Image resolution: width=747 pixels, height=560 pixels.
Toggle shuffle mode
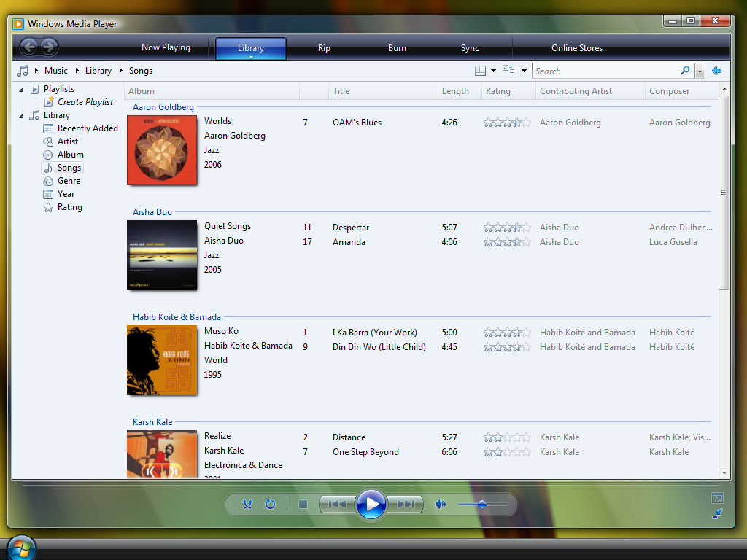[247, 505]
